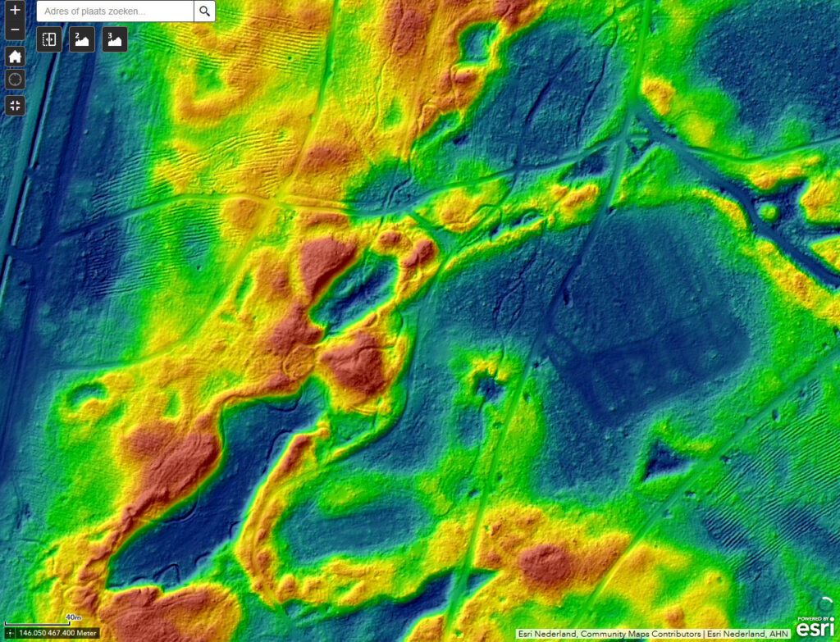
Task: Return to the default home extent
Action: 15,57
